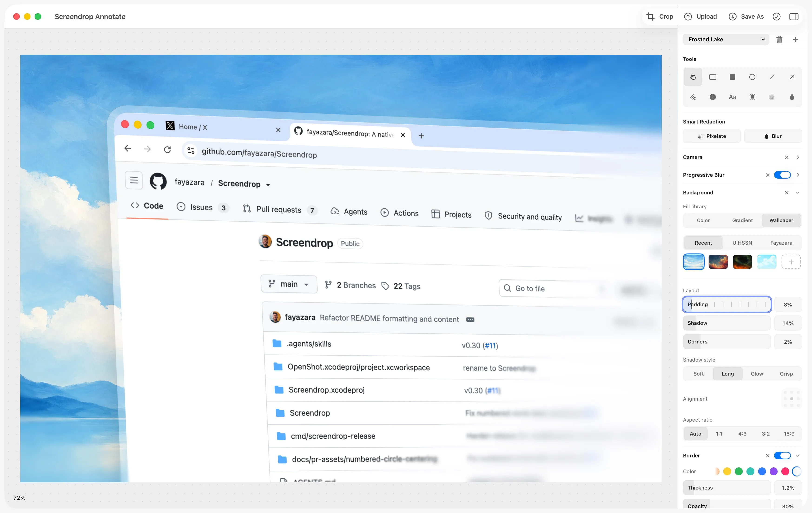Open the UIHSSN wallpaper tab
Viewport: 812px width, 513px height.
742,243
